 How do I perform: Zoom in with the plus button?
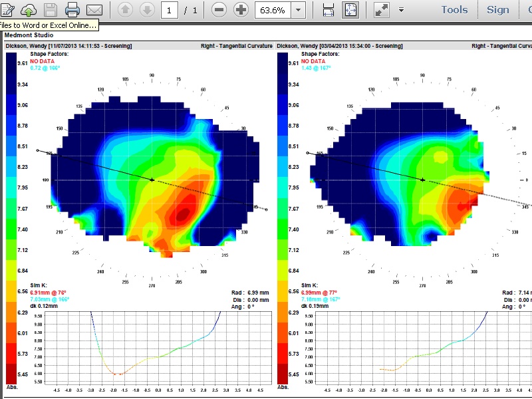coord(241,10)
